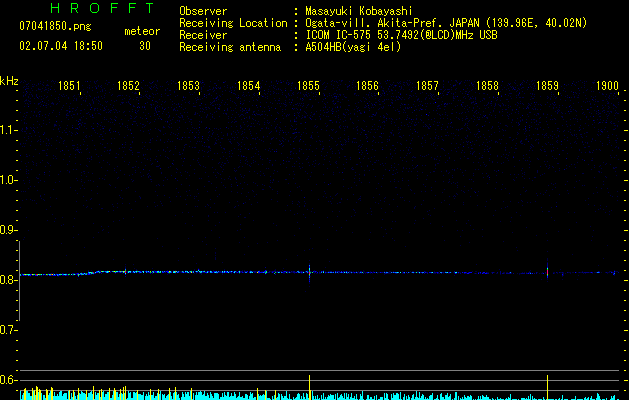Image resolution: width=629 pixels, height=400 pixels.
Task: Click the 1.0 kHz frequency label
Action: tap(7, 180)
